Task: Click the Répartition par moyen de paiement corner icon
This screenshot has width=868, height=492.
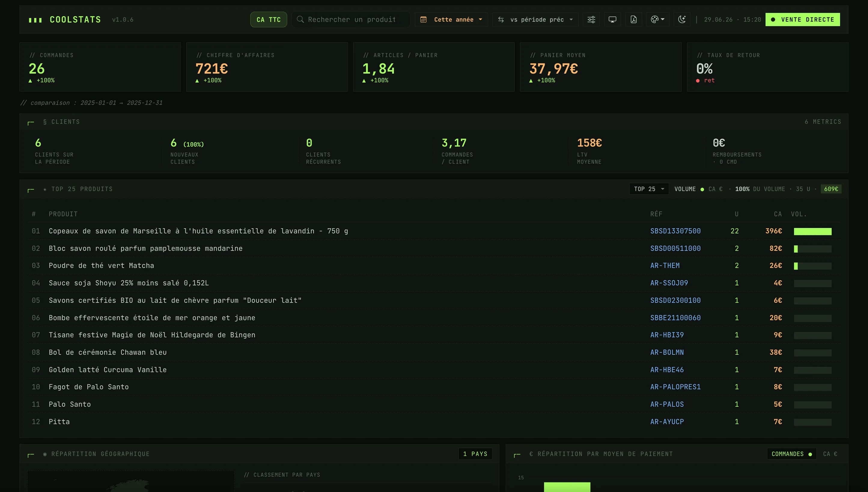Action: pos(517,454)
